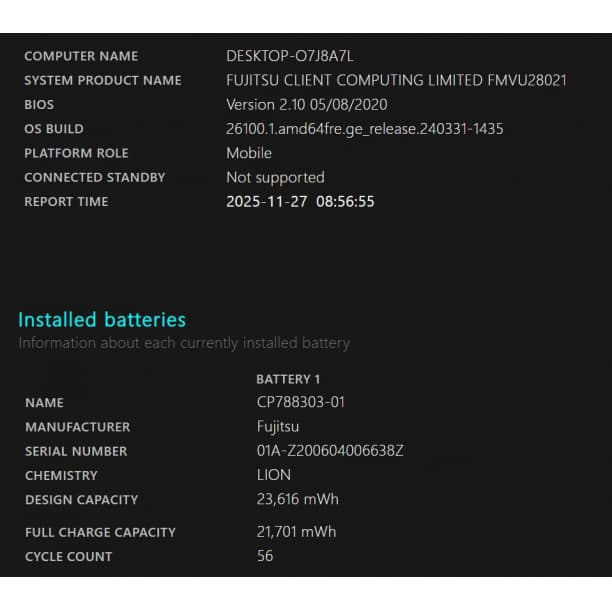This screenshot has width=612, height=612.
Task: Click the battery information subtitle text
Action: (x=184, y=343)
